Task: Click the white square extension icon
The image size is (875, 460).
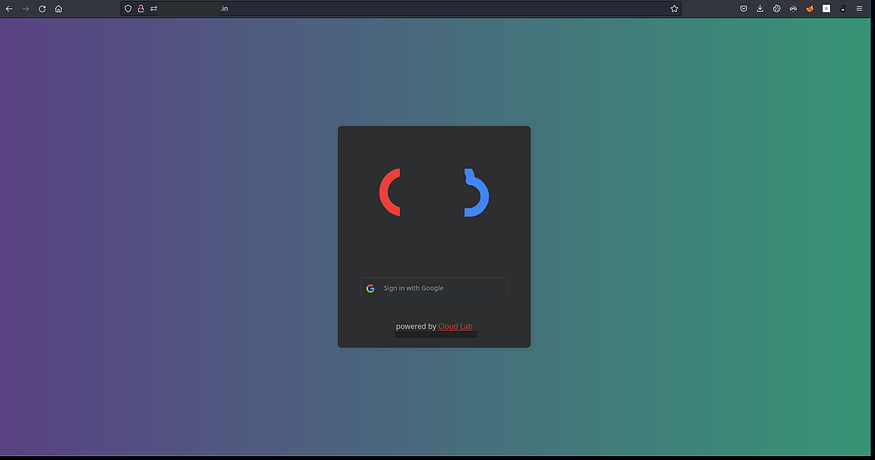Action: point(826,8)
